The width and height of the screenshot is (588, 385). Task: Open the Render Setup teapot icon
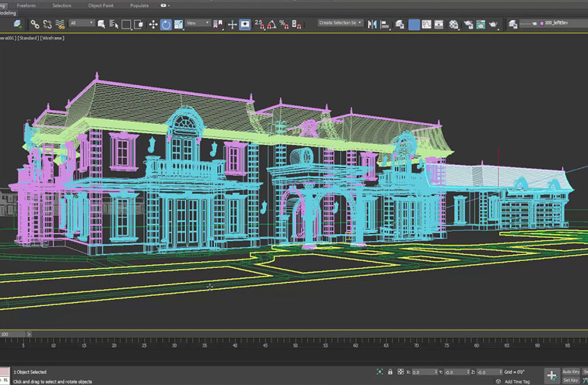tap(468, 25)
